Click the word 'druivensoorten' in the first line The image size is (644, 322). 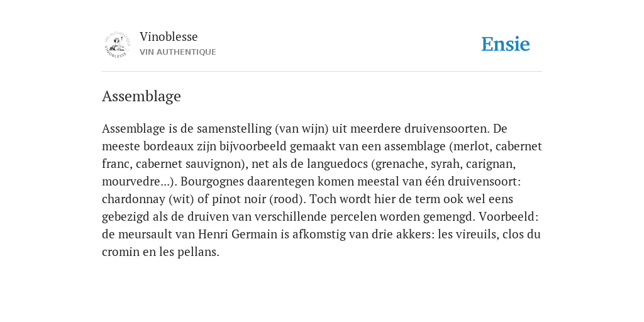click(x=447, y=128)
